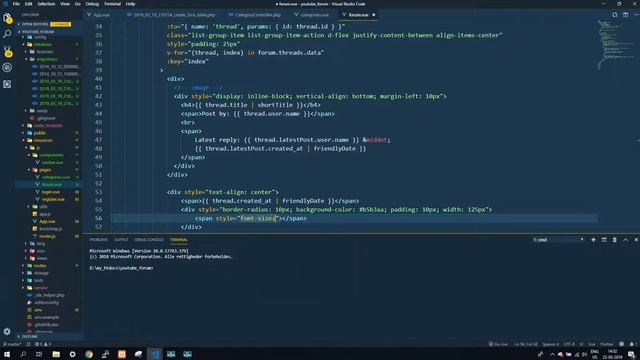Open the Help menu

(x=130, y=4)
